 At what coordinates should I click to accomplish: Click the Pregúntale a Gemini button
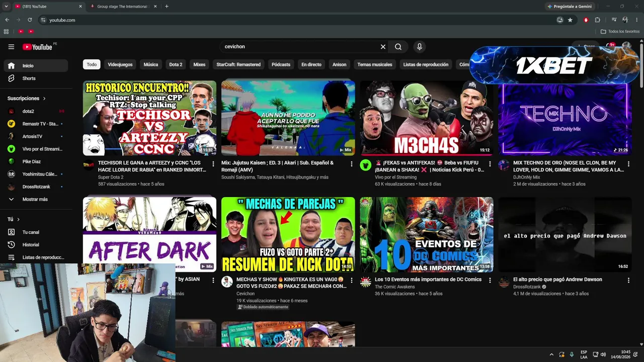(x=569, y=7)
